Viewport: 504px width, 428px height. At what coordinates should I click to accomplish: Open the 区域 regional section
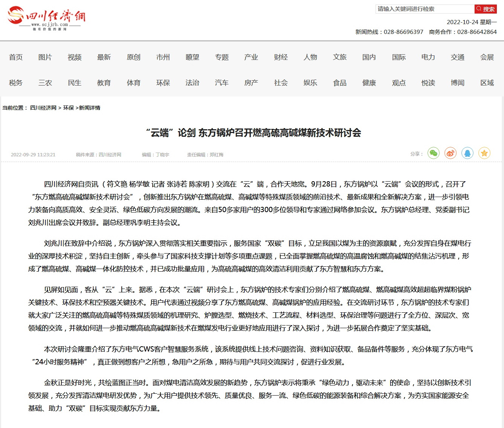487,83
